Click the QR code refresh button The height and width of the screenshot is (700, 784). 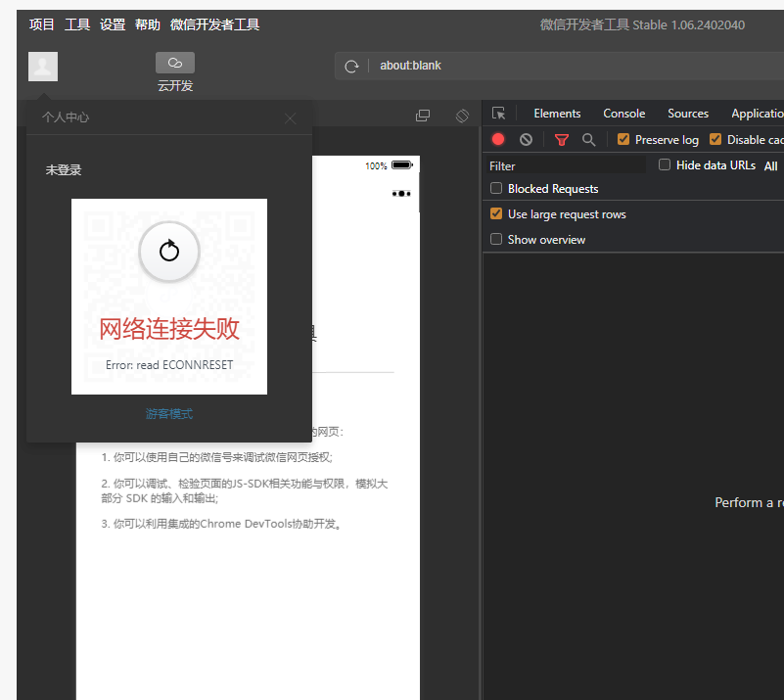click(169, 252)
